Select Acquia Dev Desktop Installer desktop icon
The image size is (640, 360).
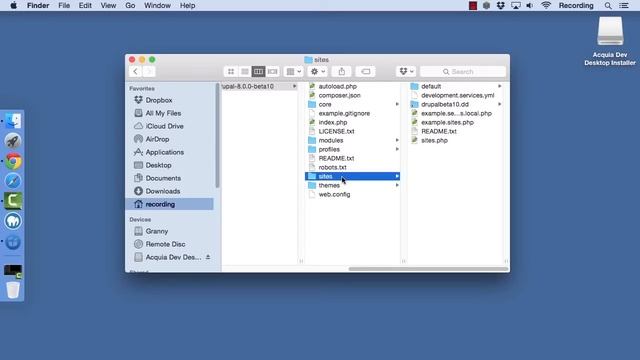click(610, 41)
